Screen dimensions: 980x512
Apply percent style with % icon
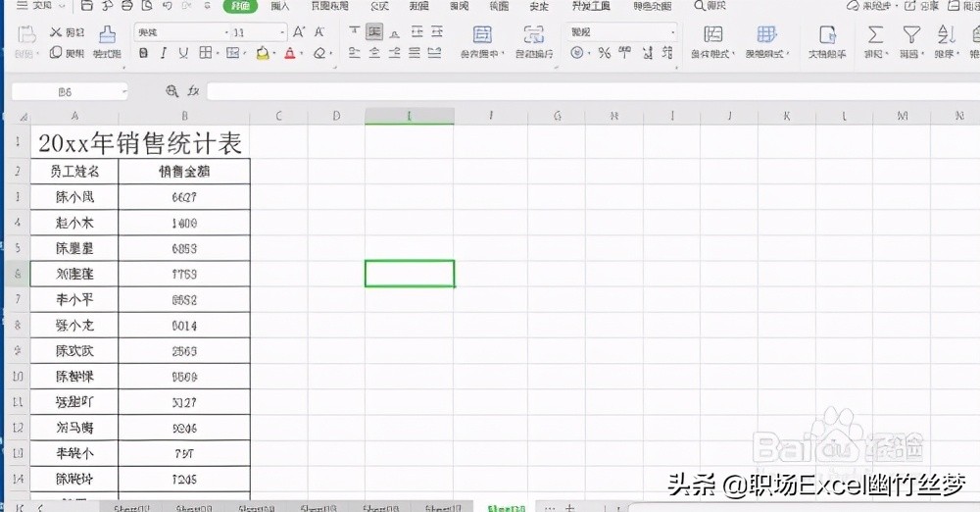point(604,53)
